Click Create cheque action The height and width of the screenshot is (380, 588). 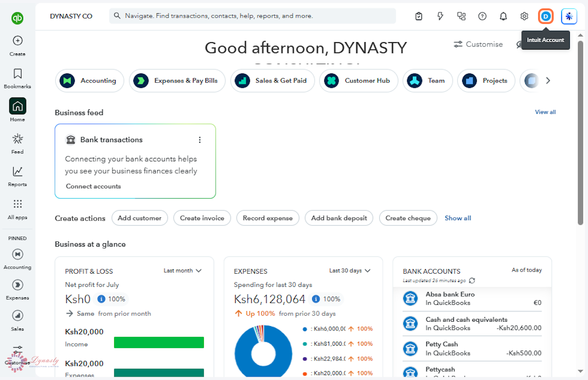[x=408, y=218]
